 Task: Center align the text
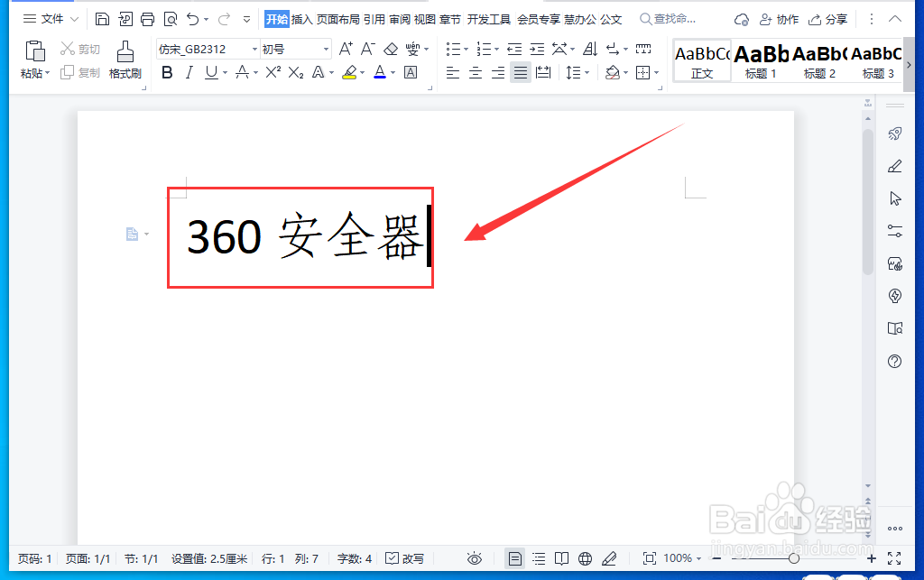coord(476,72)
